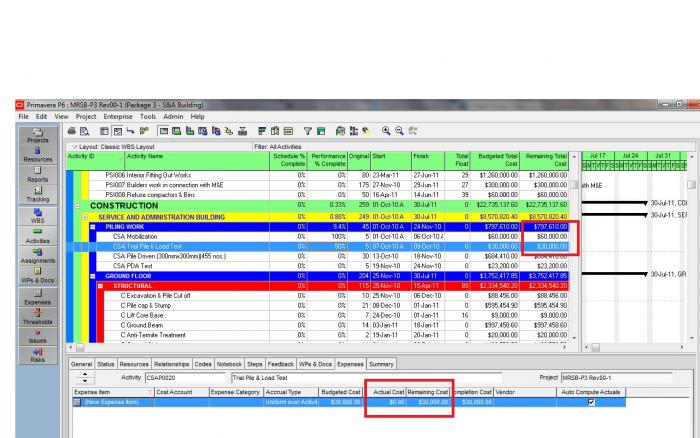Collapse SERVICE AND ADMINISTRATION BUILDING band
This screenshot has width=700, height=438.
tap(85, 217)
